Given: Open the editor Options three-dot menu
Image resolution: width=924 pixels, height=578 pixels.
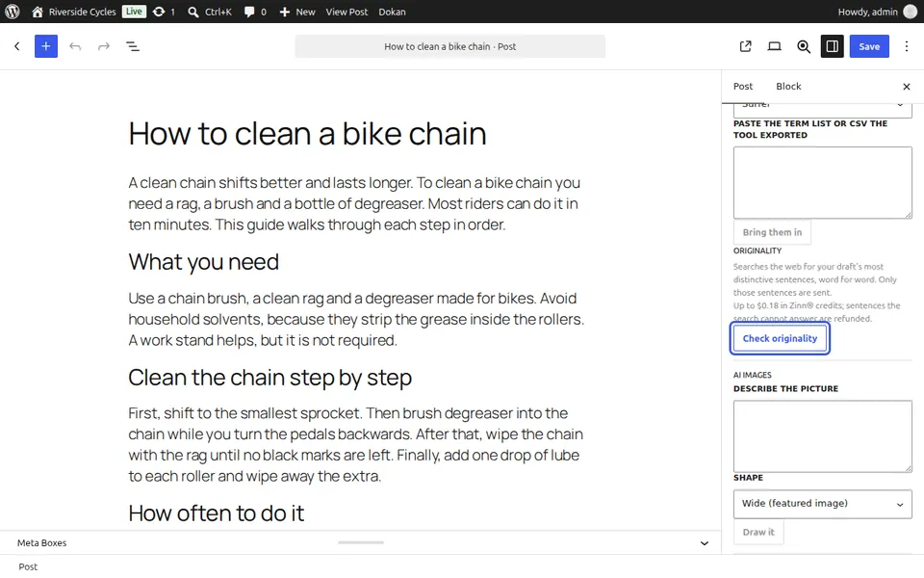Looking at the screenshot, I should (907, 46).
